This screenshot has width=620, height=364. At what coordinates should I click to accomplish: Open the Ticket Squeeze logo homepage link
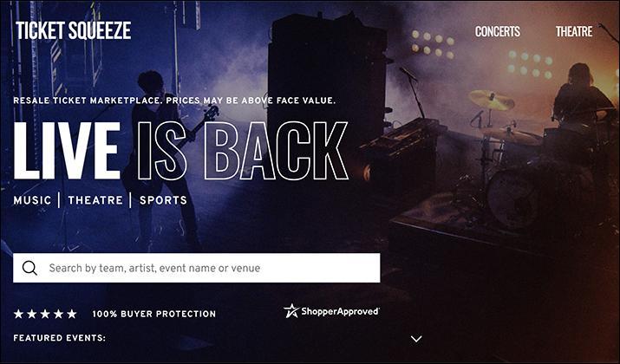(73, 30)
